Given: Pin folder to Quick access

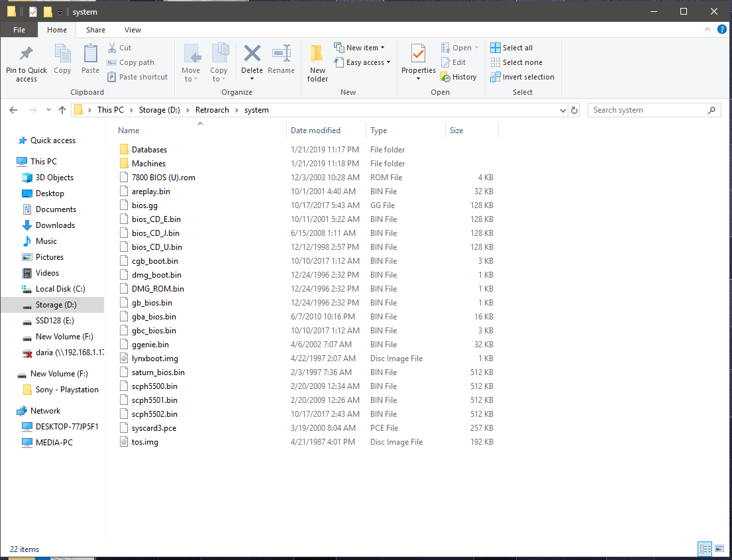Looking at the screenshot, I should pyautogui.click(x=26, y=64).
